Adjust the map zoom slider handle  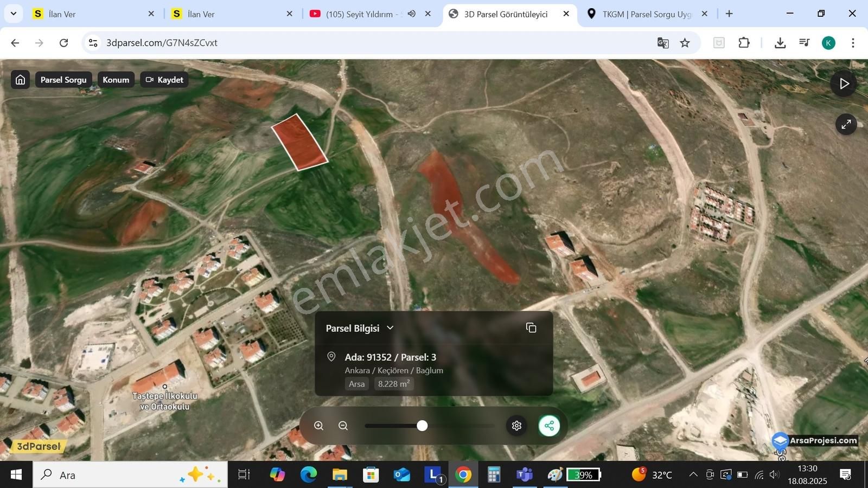click(x=423, y=426)
